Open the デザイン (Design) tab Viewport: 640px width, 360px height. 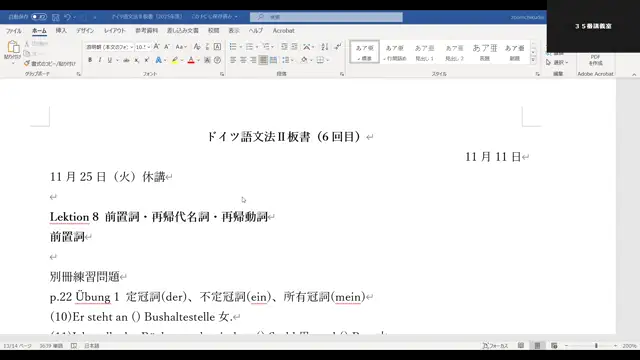pos(85,31)
